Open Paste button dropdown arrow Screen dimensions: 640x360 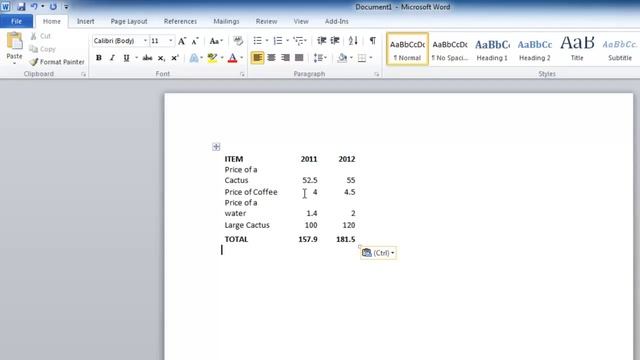[x=14, y=63]
